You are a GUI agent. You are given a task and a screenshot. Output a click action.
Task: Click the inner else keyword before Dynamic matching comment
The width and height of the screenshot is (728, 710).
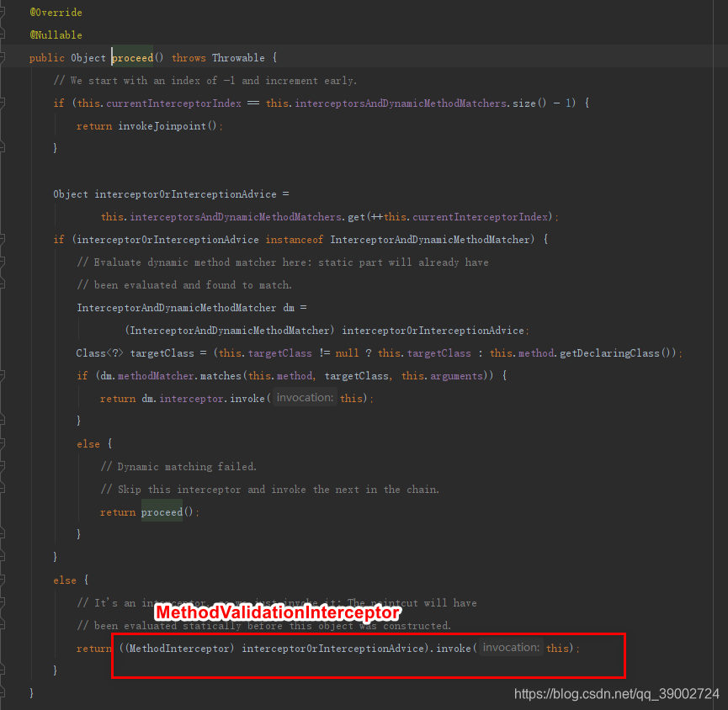click(88, 444)
